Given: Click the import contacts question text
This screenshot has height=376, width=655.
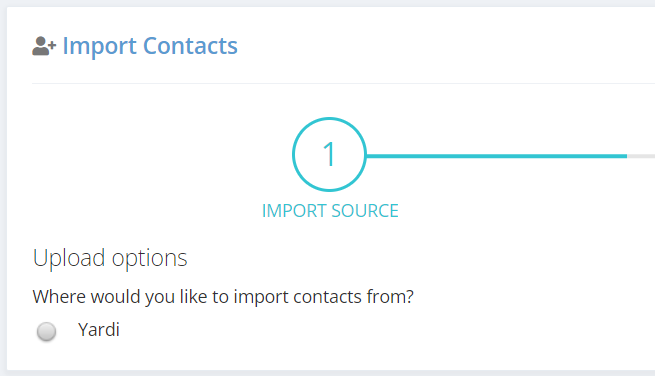Looking at the screenshot, I should coord(223,297).
